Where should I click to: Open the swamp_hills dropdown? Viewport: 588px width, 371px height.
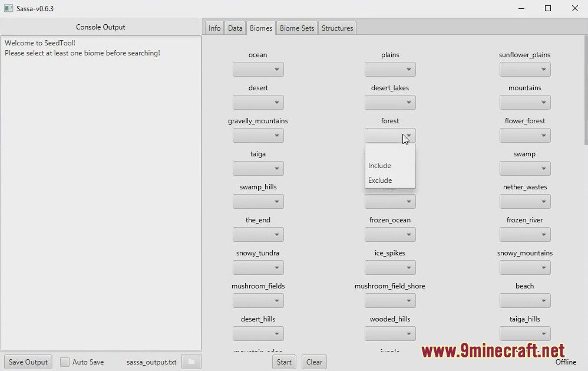coord(258,202)
